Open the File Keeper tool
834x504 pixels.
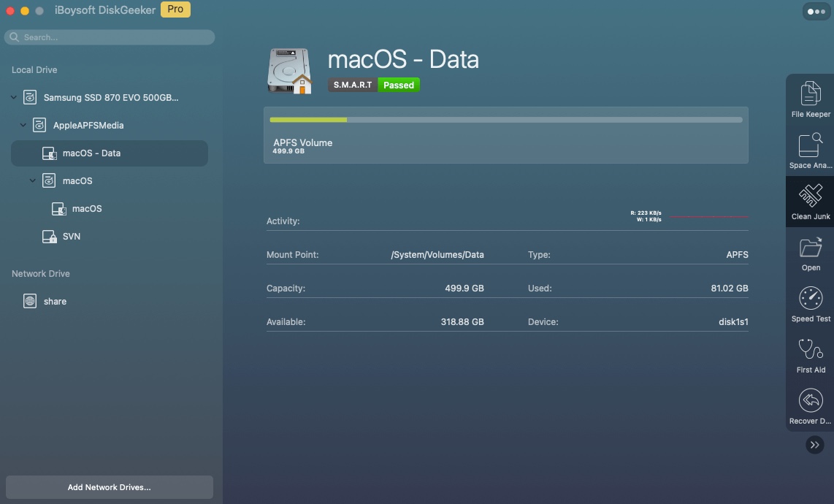tap(811, 100)
